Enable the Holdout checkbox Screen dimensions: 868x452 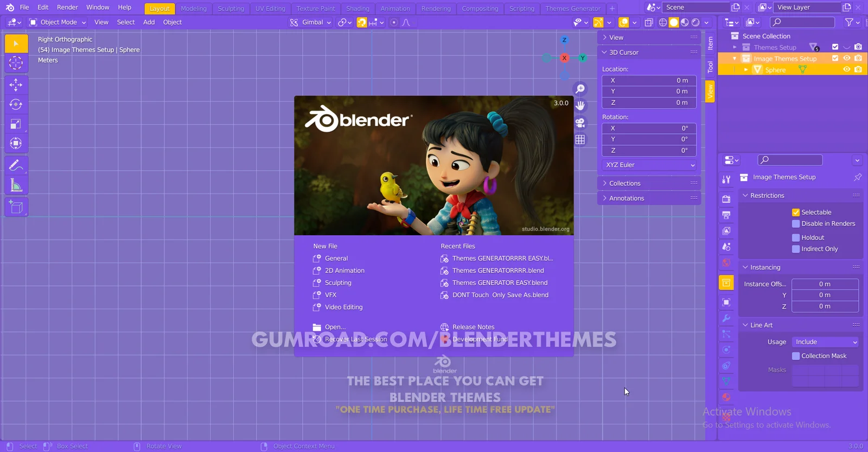[x=796, y=237]
